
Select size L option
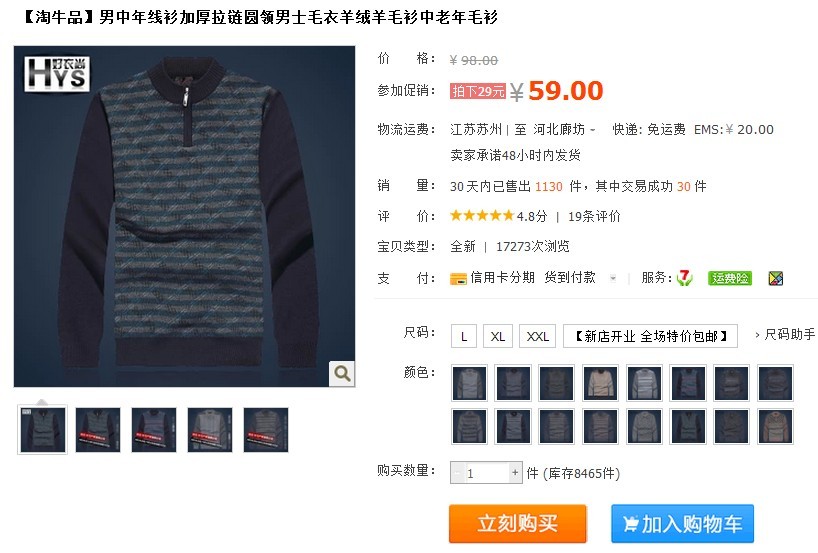point(464,336)
